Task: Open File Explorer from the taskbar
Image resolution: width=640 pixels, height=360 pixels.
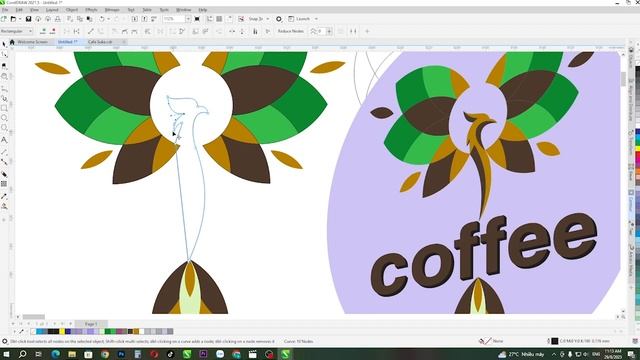Action: click(x=72, y=354)
